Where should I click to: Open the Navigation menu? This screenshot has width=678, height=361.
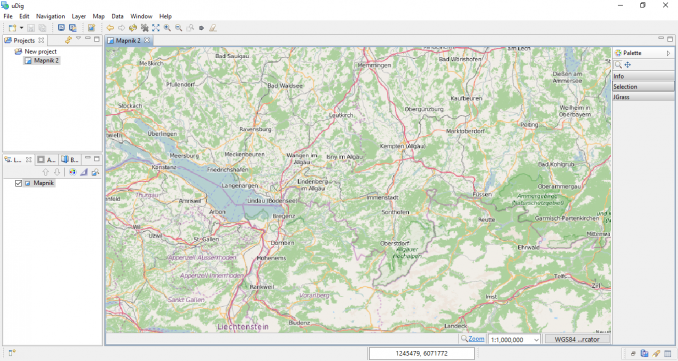click(x=50, y=16)
